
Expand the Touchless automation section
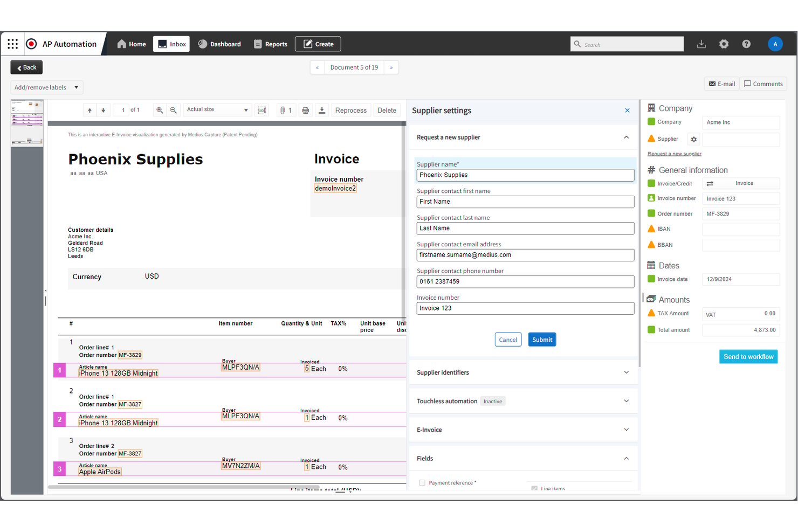point(626,401)
